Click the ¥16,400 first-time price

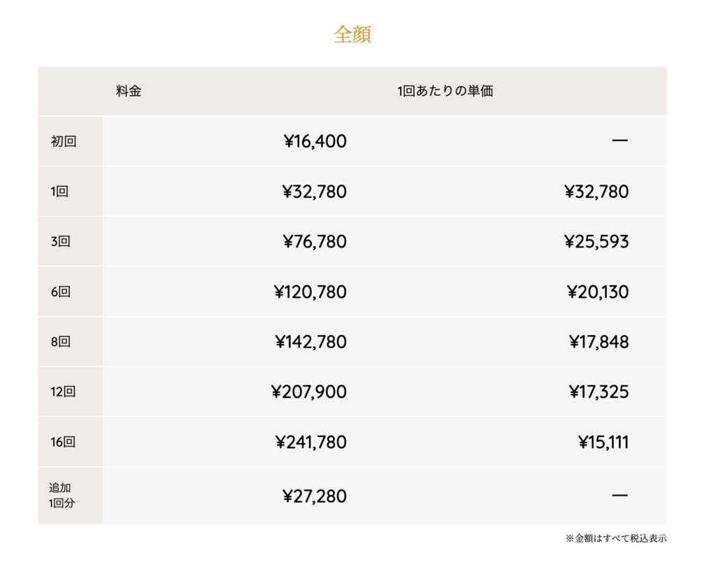[x=315, y=141]
